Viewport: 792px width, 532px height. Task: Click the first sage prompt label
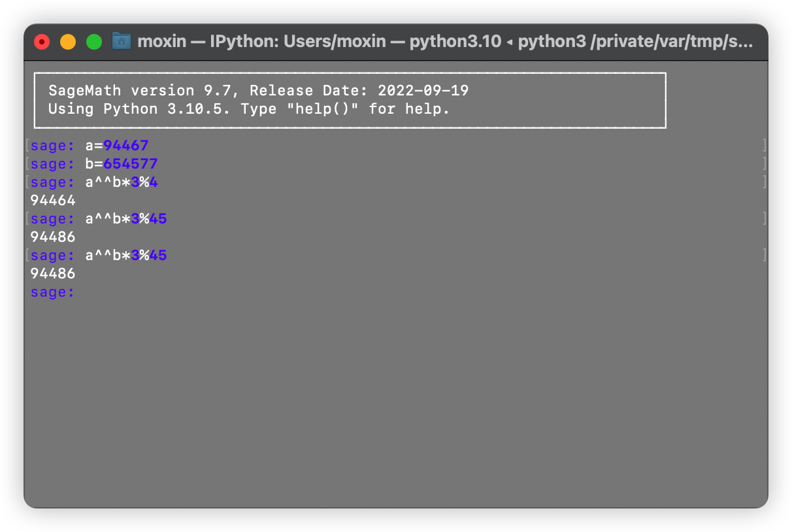click(x=51, y=145)
